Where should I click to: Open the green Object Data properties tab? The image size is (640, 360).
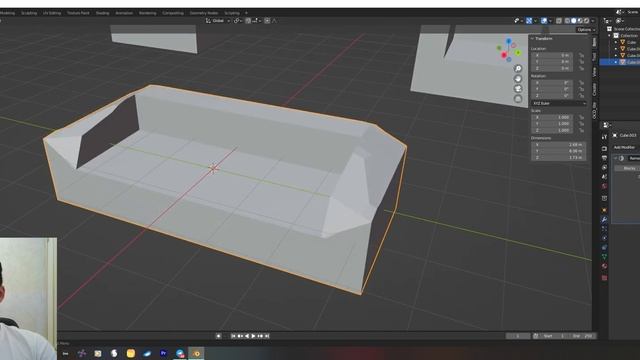604,256
